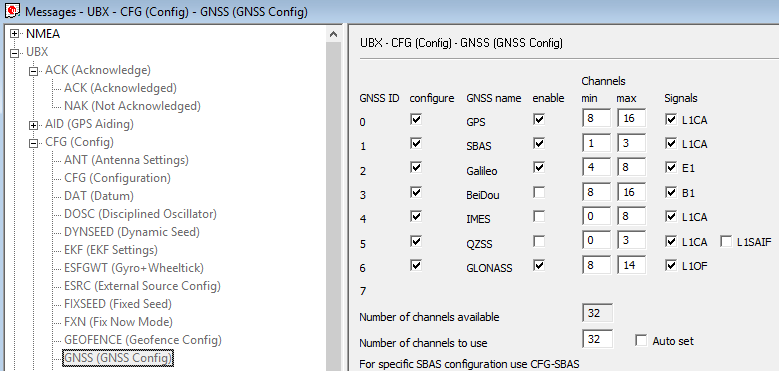Click Galileo min channels field

coord(596,167)
